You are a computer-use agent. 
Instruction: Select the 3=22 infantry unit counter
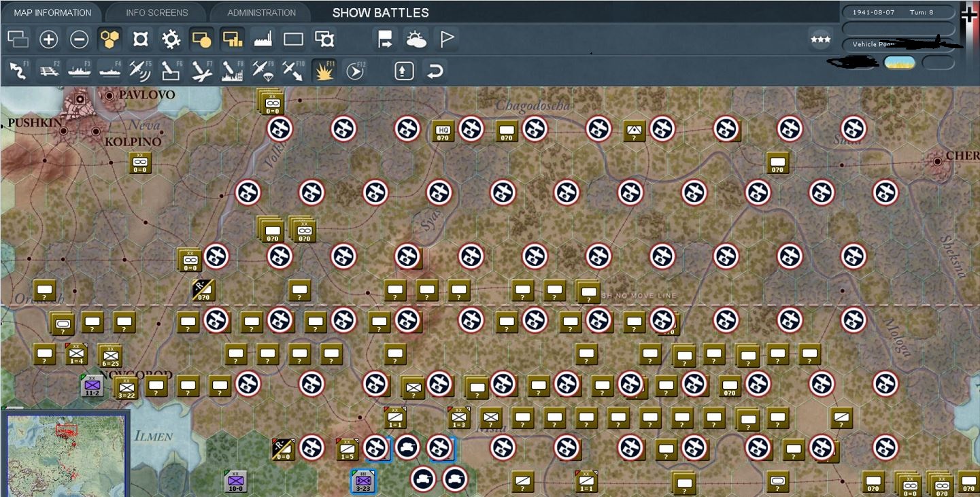click(126, 388)
